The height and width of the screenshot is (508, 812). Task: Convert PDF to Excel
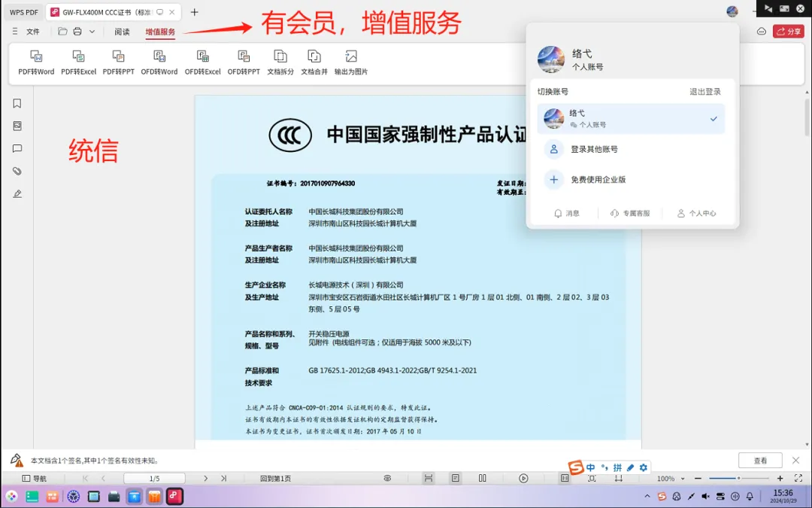(x=78, y=62)
